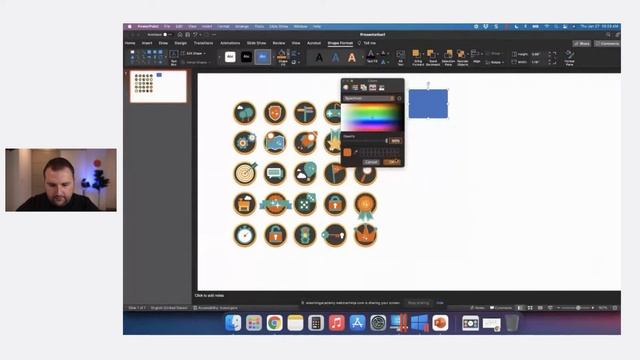Screen dimensions: 640x360
Task: Open Music app in the Dock
Action: coord(337,323)
